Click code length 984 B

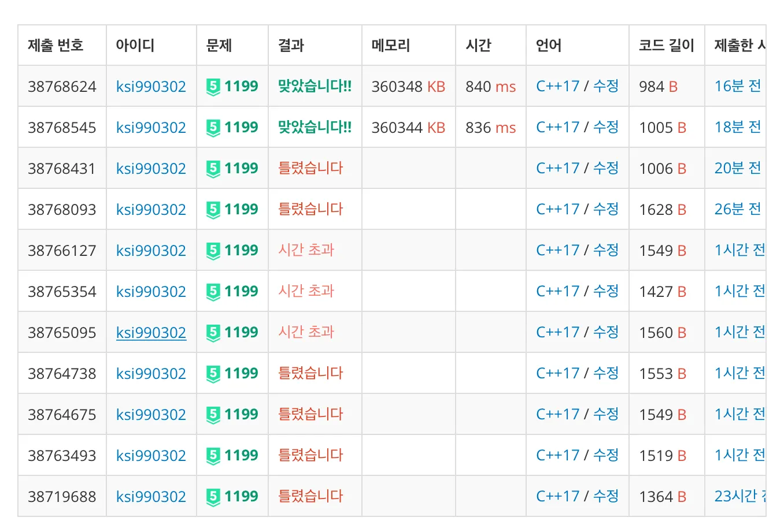click(658, 87)
